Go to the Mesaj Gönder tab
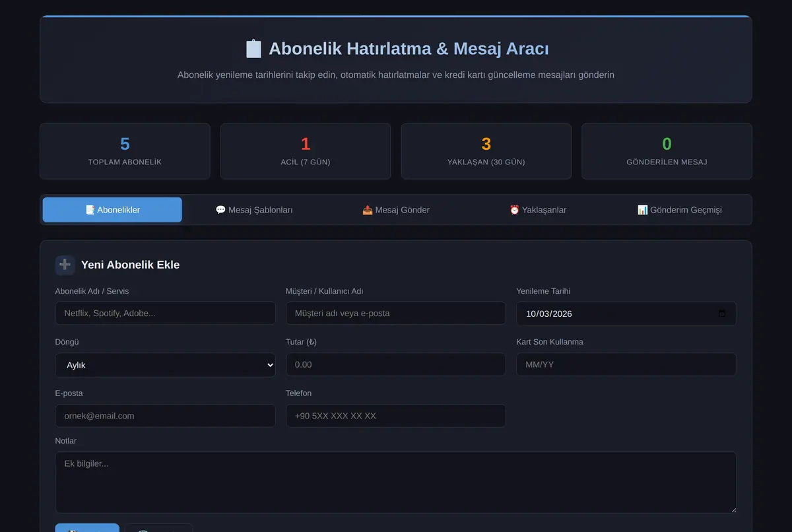 (396, 210)
